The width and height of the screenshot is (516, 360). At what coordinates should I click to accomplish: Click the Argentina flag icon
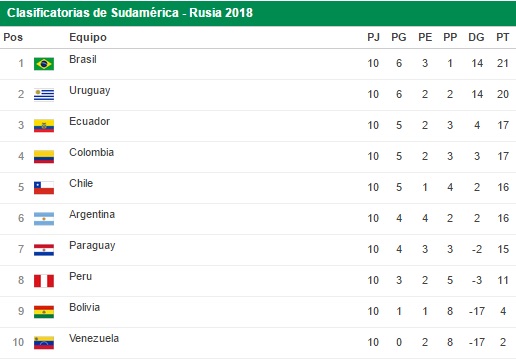pyautogui.click(x=44, y=219)
